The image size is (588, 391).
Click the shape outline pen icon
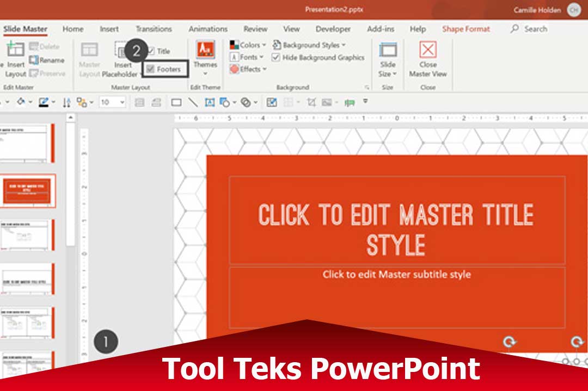tap(44, 102)
